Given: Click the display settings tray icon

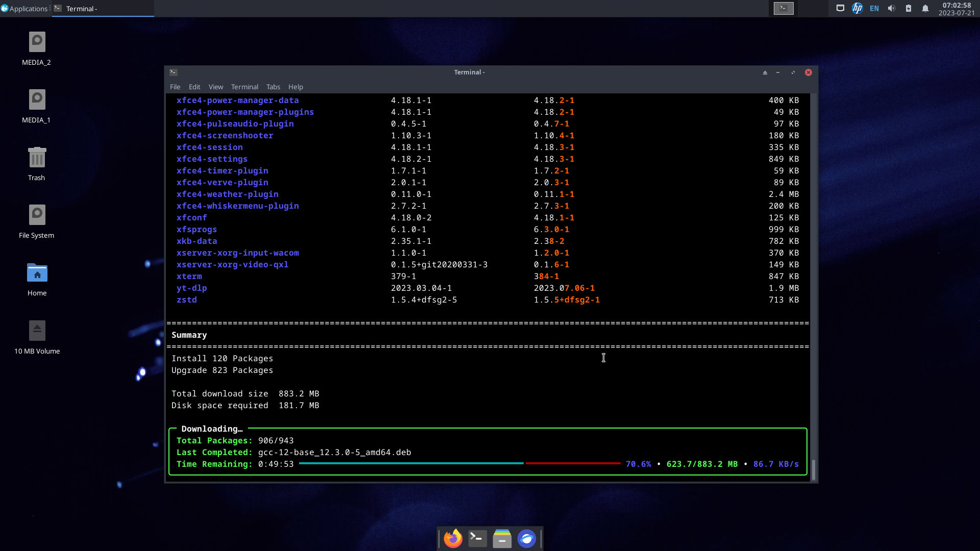Looking at the screenshot, I should click(x=840, y=8).
